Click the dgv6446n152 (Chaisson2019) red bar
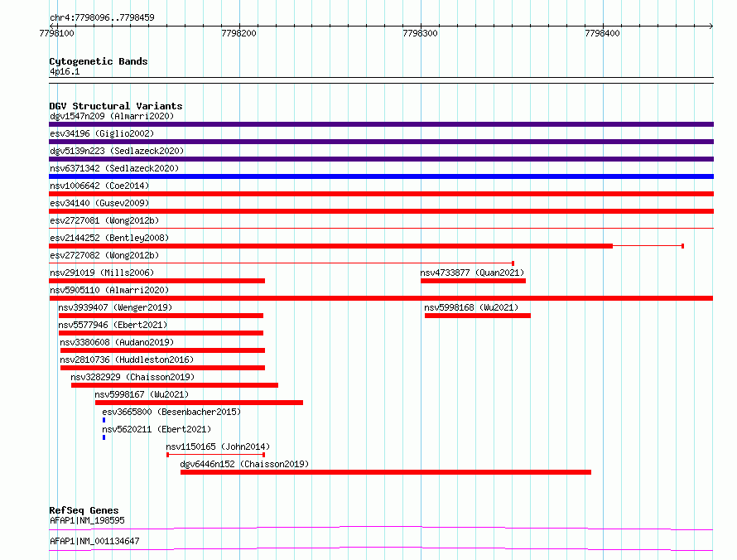This screenshot has height=560, width=737. pyautogui.click(x=386, y=472)
